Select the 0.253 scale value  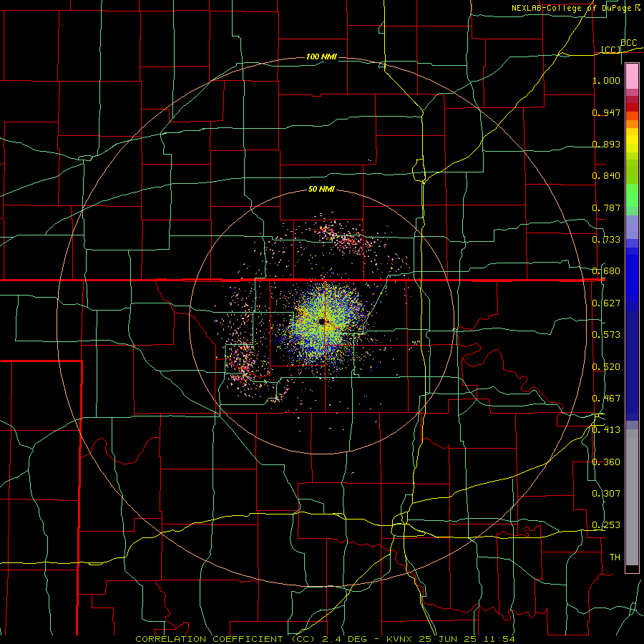point(606,525)
